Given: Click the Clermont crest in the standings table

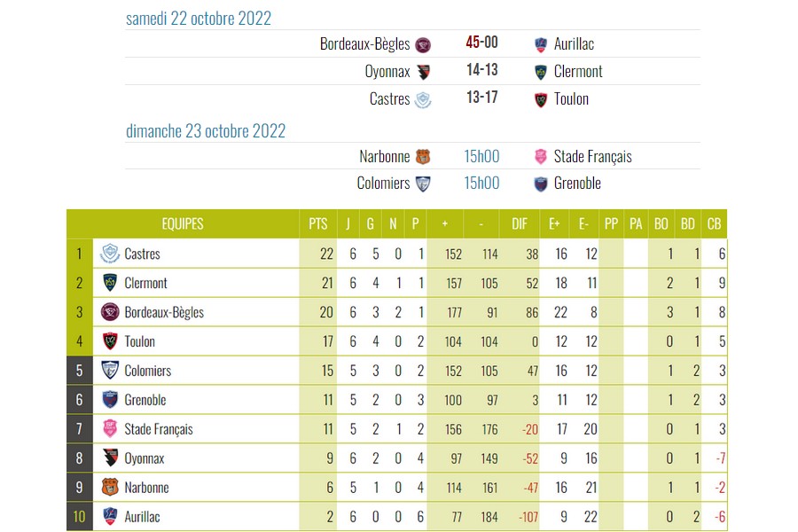Looking at the screenshot, I should 111,283.
